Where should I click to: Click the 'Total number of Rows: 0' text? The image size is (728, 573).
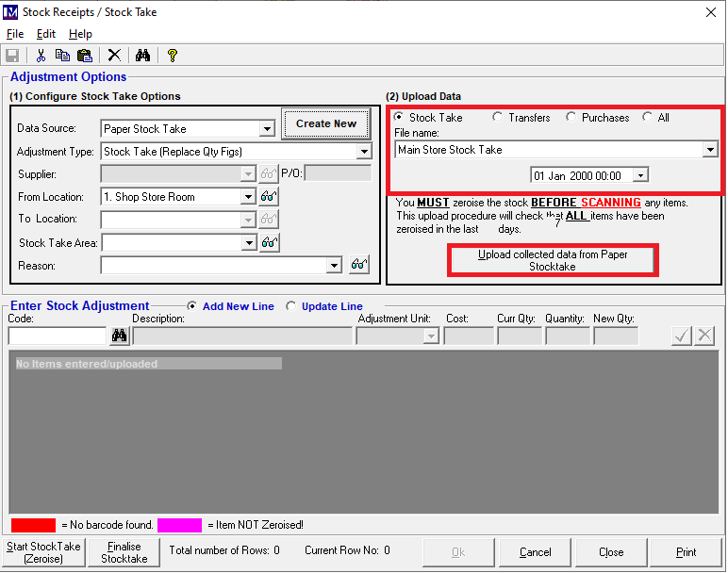[224, 550]
